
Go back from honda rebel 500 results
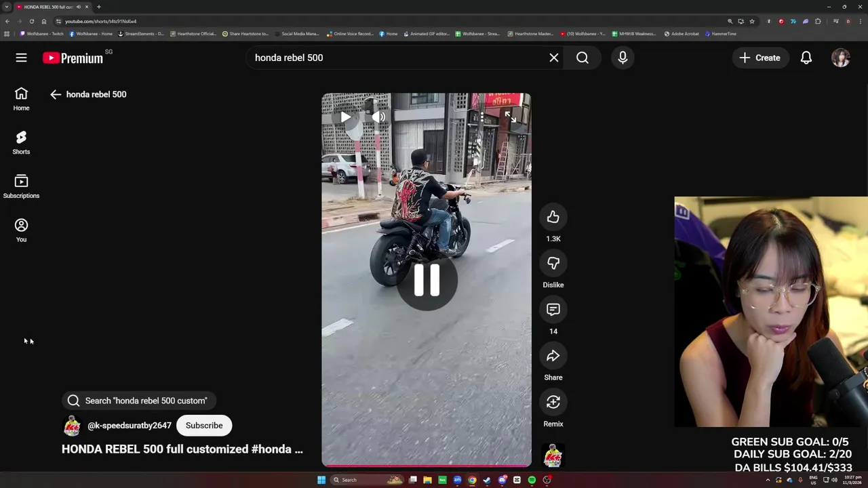[x=56, y=94]
